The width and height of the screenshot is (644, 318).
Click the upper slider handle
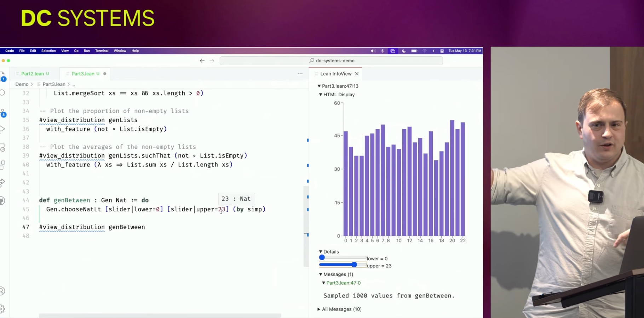pyautogui.click(x=354, y=265)
